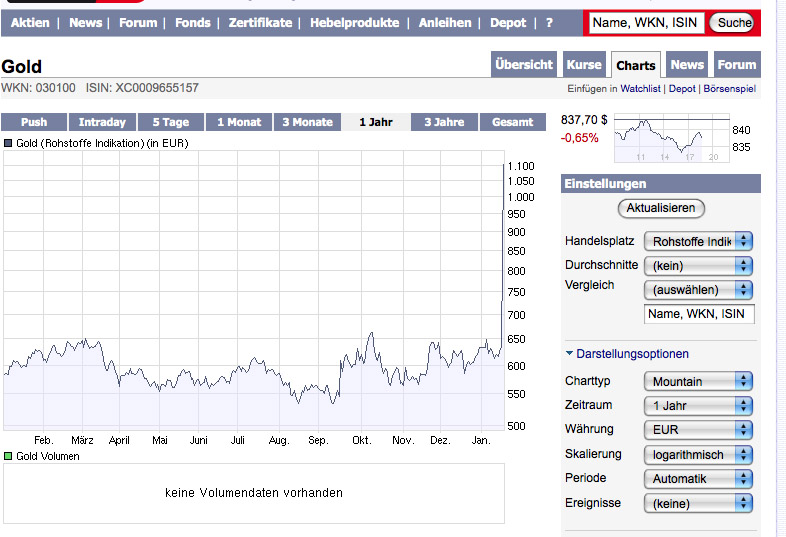The height and width of the screenshot is (537, 786).
Task: Click the Suche search button
Action: [733, 23]
